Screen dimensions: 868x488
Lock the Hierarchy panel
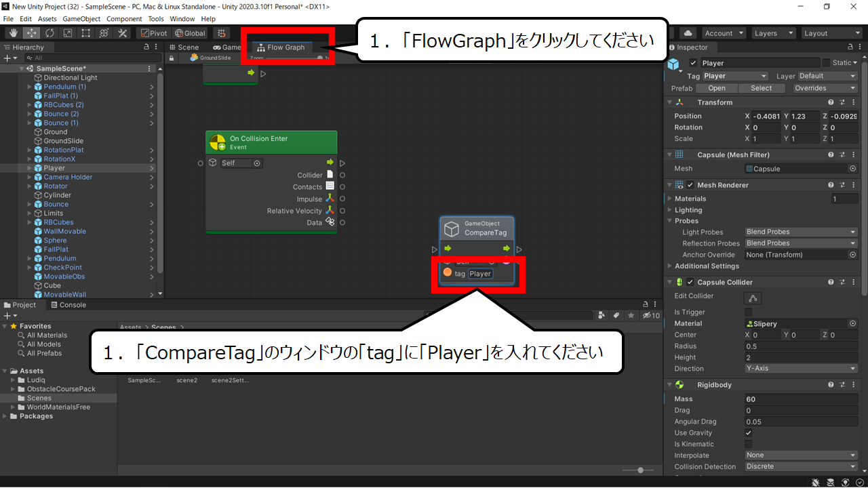146,47
